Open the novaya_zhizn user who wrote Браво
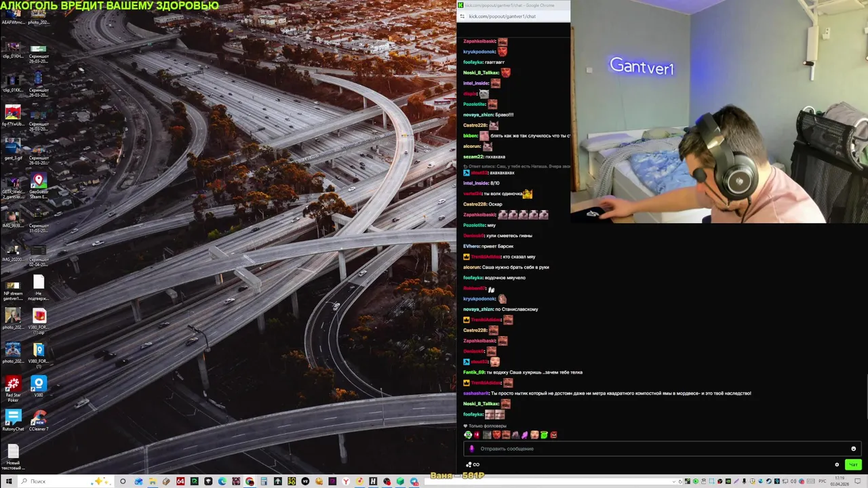Viewport: 868px width, 488px height. (478, 115)
